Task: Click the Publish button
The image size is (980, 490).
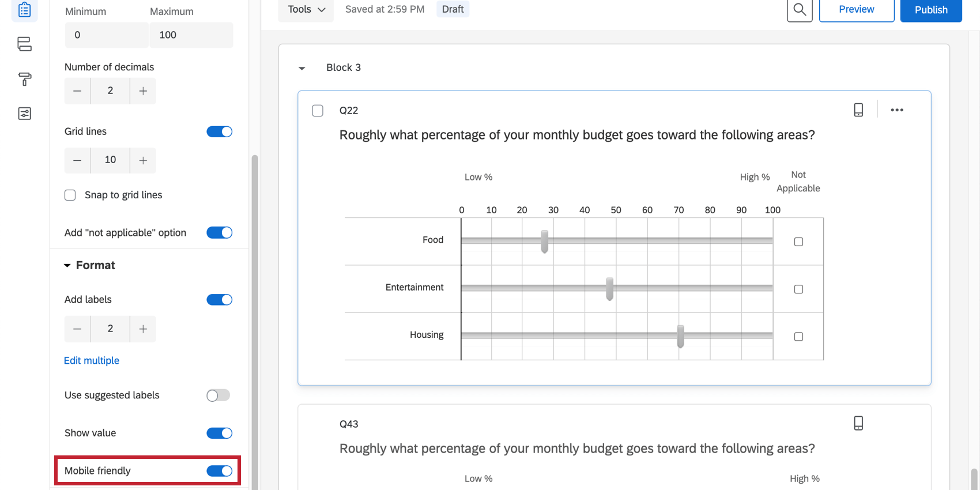Action: point(930,10)
